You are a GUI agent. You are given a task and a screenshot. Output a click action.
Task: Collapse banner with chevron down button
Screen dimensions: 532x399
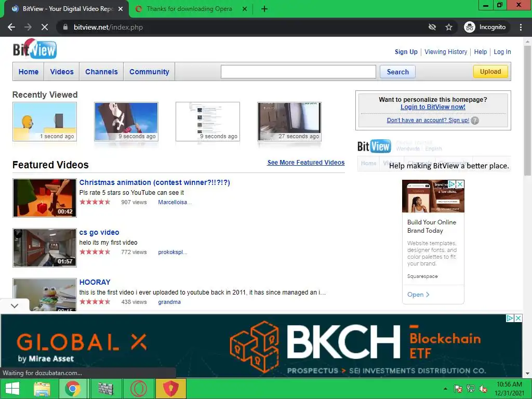pyautogui.click(x=15, y=305)
